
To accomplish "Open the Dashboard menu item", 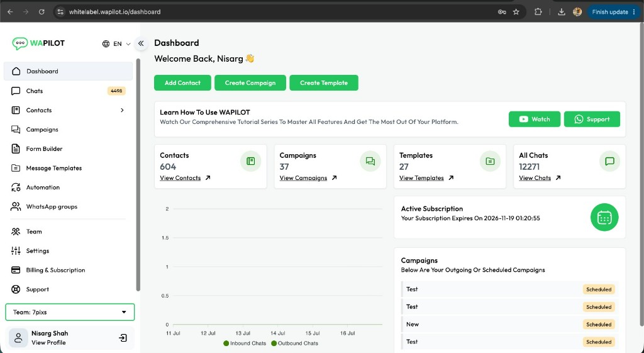I will [68, 71].
